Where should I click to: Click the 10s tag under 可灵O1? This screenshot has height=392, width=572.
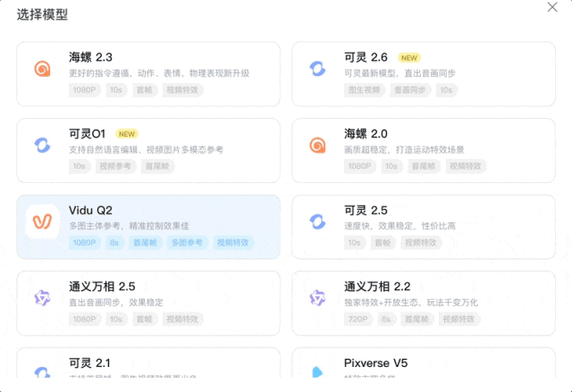80,166
